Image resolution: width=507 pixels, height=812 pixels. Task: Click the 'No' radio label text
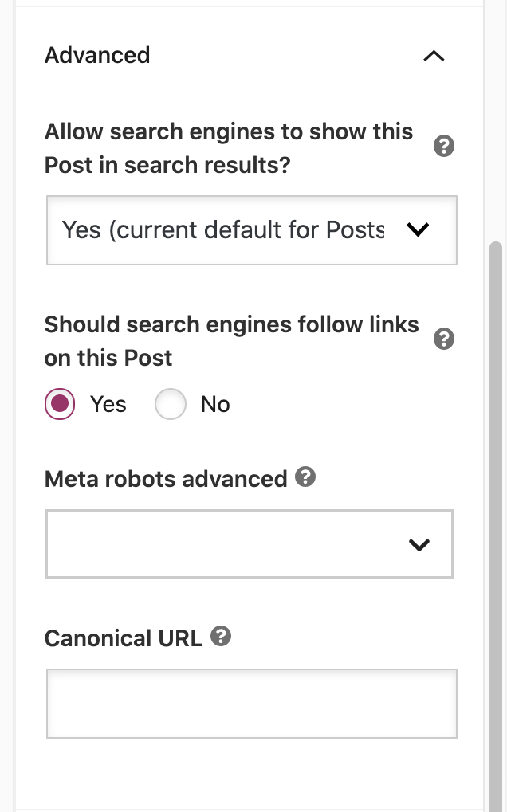(215, 405)
